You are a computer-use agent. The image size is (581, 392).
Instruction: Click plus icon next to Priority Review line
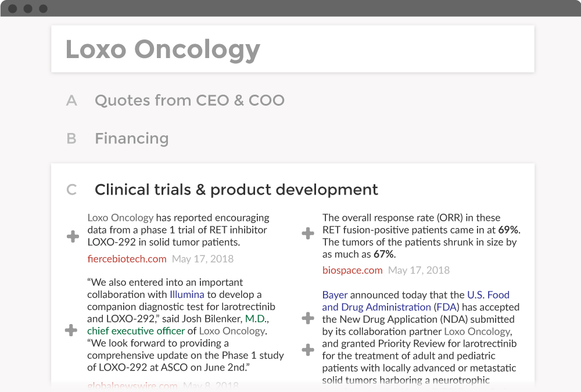pos(307,350)
